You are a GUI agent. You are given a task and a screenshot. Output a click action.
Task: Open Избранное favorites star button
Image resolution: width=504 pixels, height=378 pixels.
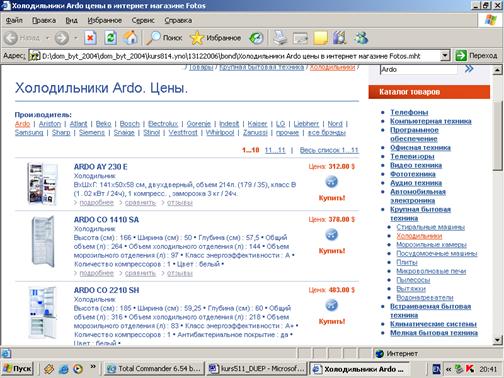(215, 38)
